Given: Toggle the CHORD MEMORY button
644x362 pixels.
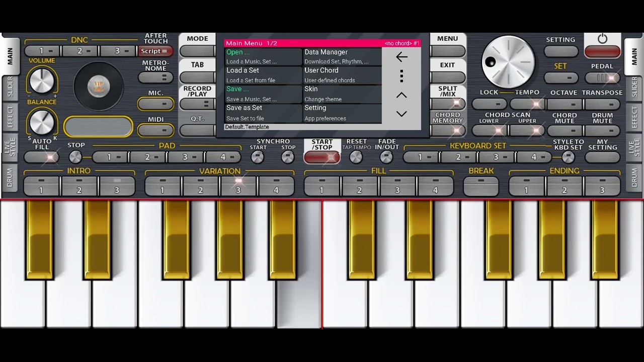Looking at the screenshot, I should tap(447, 130).
